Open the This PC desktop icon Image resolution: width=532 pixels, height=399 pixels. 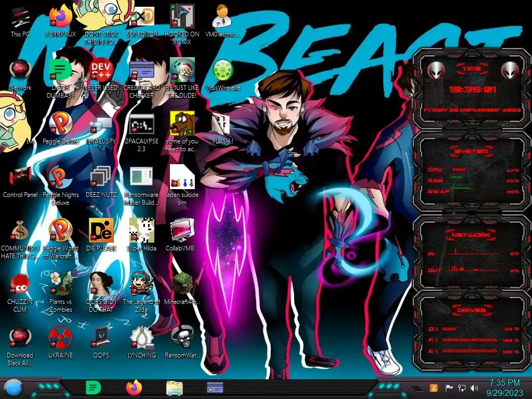(x=20, y=17)
